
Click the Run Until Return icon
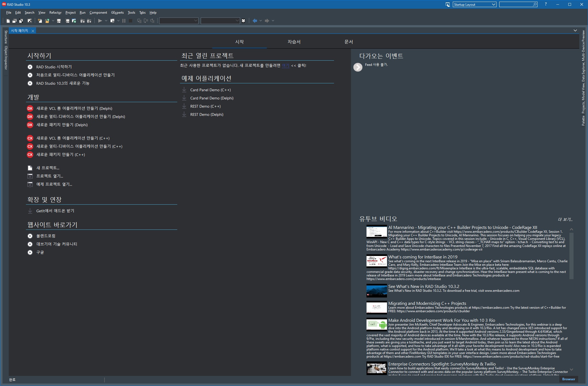tap(152, 21)
